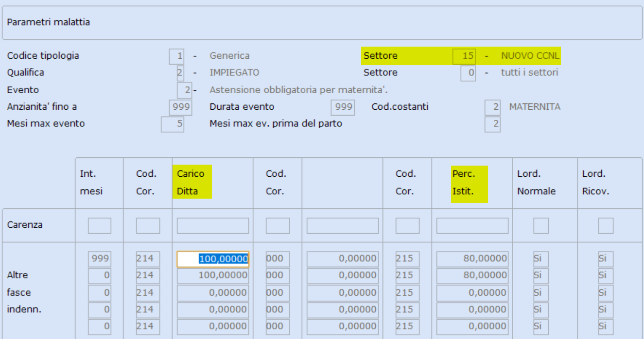The image size is (644, 339).
Task: Click Carenza Cod. Cor. field beside Int. mesi
Action: (x=148, y=226)
